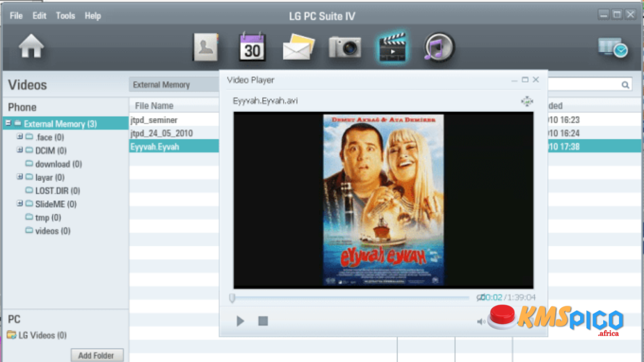Image resolution: width=644 pixels, height=362 pixels.
Task: Click the search input field
Action: 583,85
